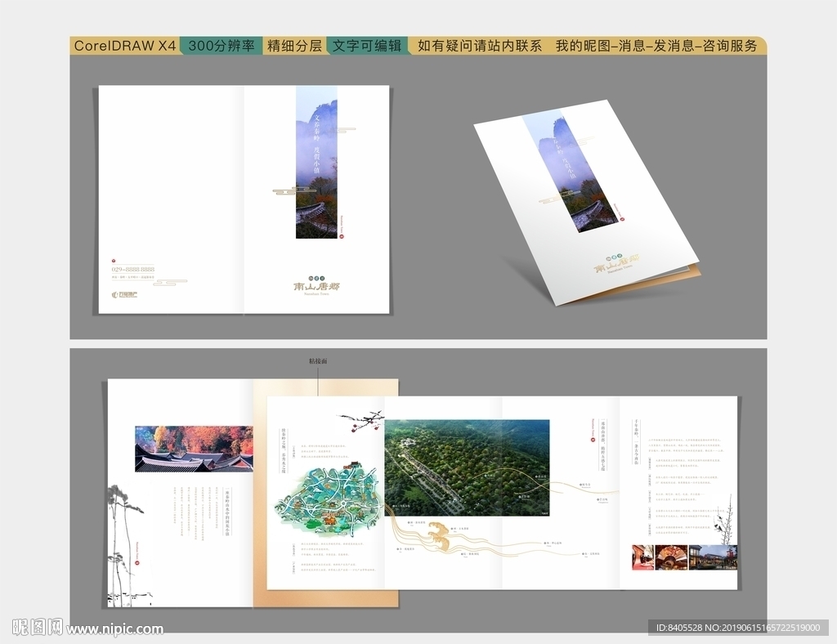Click the round red seal icon above phone number
This screenshot has height=644, width=837.
pyautogui.click(x=113, y=260)
